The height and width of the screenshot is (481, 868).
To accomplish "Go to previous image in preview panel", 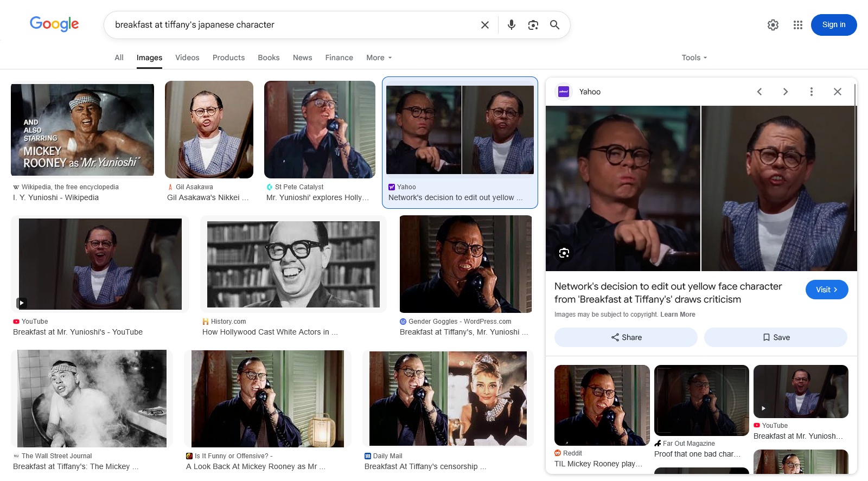I will (759, 92).
